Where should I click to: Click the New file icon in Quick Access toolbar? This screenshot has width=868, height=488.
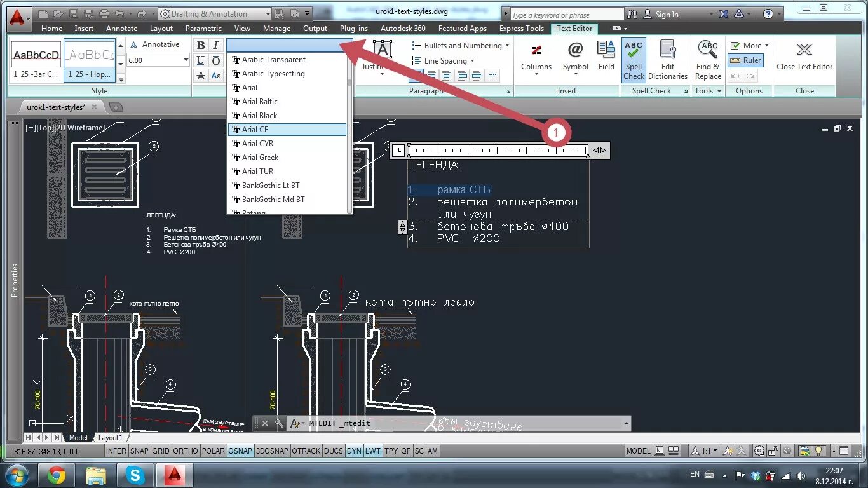coord(44,13)
